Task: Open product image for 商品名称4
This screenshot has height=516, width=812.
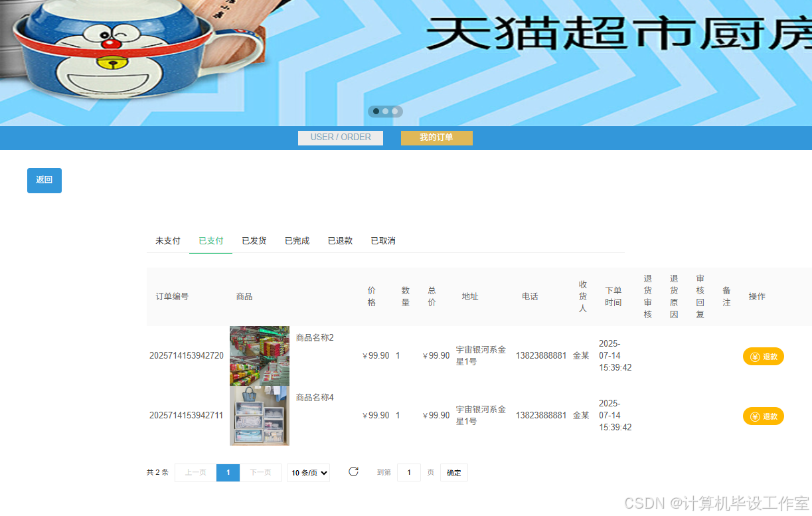Action: [x=260, y=416]
